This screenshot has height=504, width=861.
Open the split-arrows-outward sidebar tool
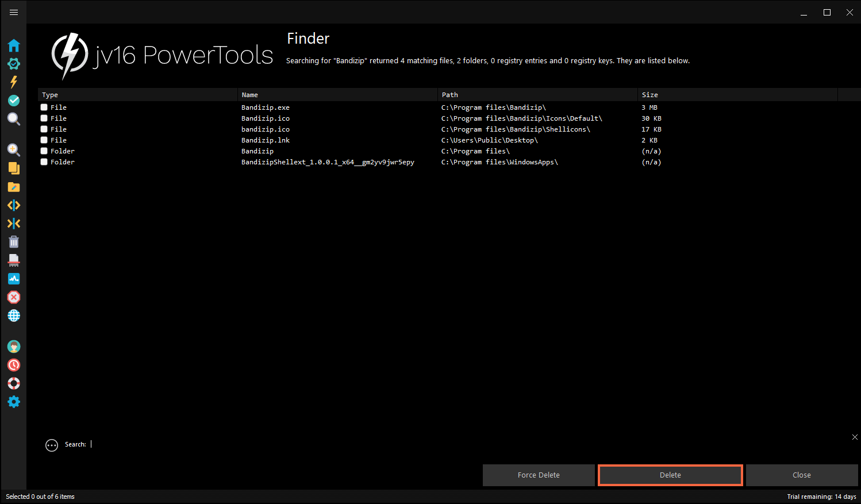pyautogui.click(x=14, y=205)
